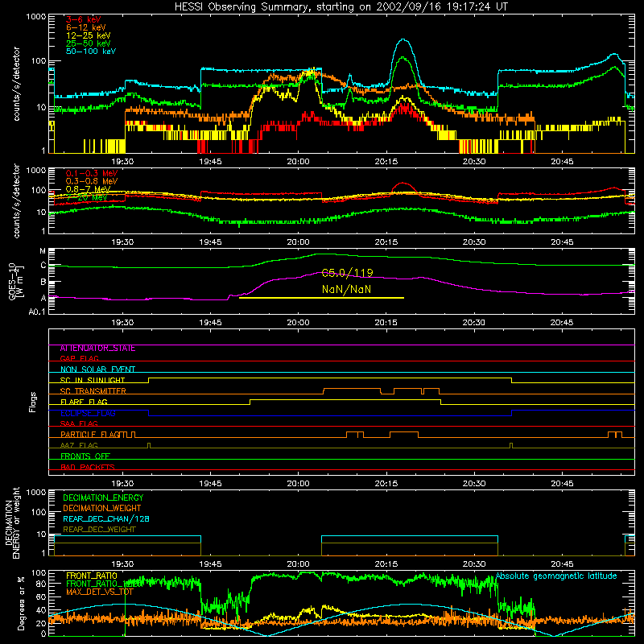
Task: Click the Degrees or % axis title
Action: (22, 603)
